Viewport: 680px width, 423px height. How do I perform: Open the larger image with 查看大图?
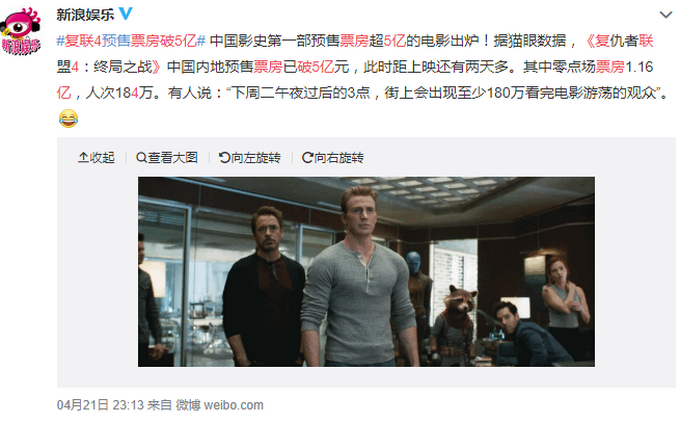(167, 157)
